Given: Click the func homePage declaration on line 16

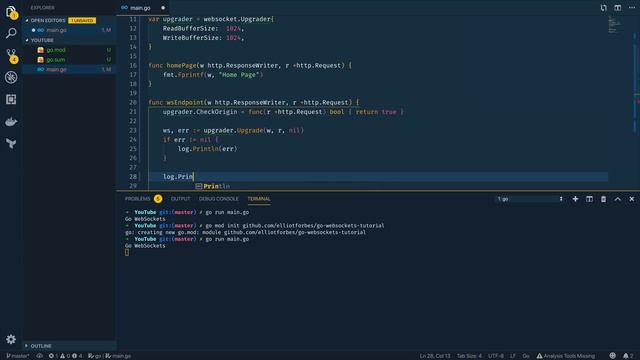Looking at the screenshot, I should [249, 65].
